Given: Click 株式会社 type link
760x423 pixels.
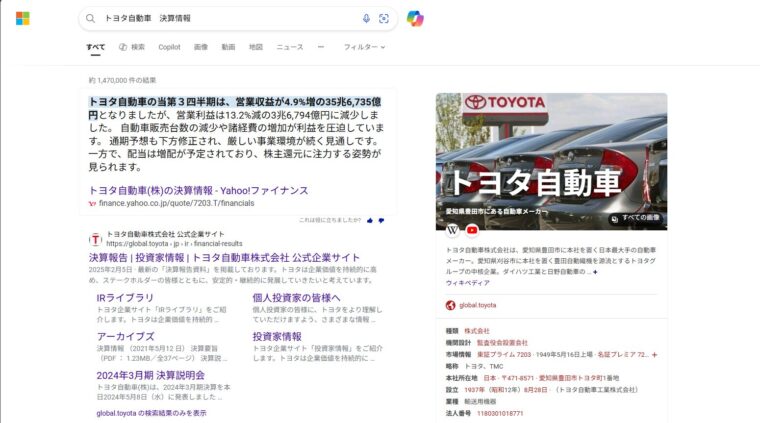Looking at the screenshot, I should pos(476,331).
